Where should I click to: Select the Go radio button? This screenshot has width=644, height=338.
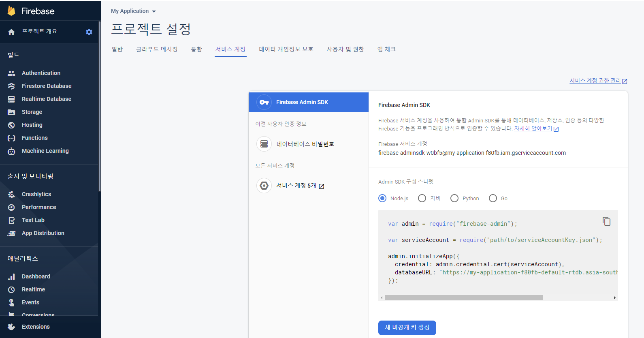[493, 198]
